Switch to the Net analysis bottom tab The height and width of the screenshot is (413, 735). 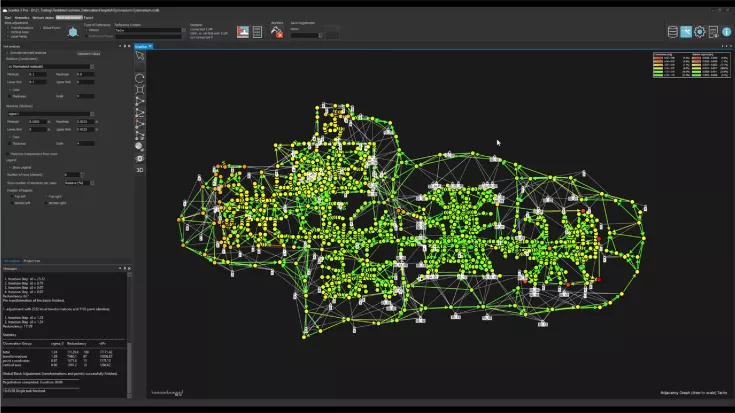12,261
